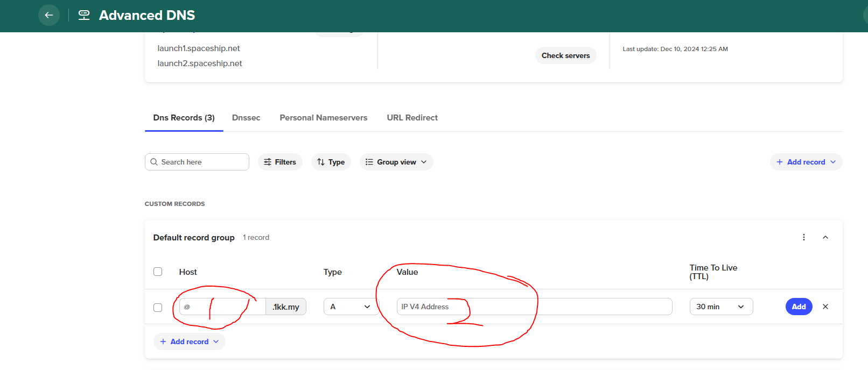Switch to the Dnssec tab
Image resolution: width=868 pixels, height=370 pixels.
[246, 118]
